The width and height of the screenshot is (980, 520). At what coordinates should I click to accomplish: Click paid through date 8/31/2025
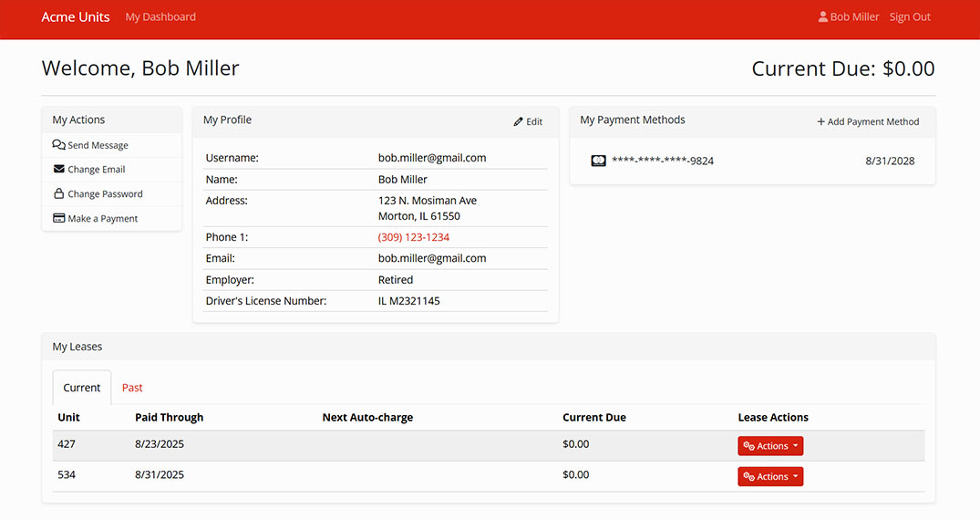[160, 474]
